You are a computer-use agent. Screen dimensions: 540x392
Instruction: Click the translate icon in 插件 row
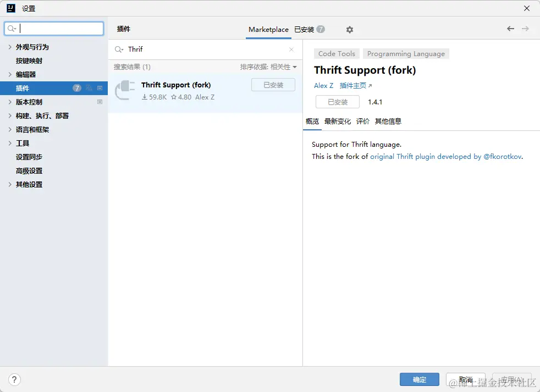click(89, 88)
